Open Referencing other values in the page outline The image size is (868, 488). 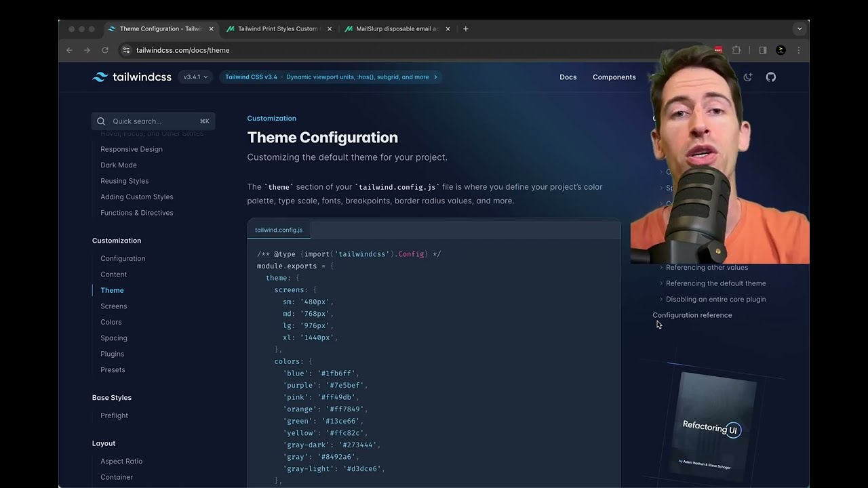click(x=707, y=268)
